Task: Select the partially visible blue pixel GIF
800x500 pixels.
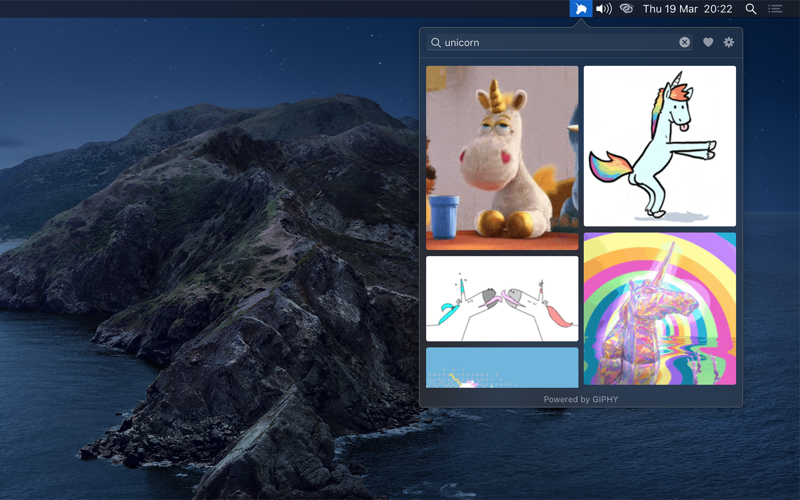Action: click(x=502, y=367)
